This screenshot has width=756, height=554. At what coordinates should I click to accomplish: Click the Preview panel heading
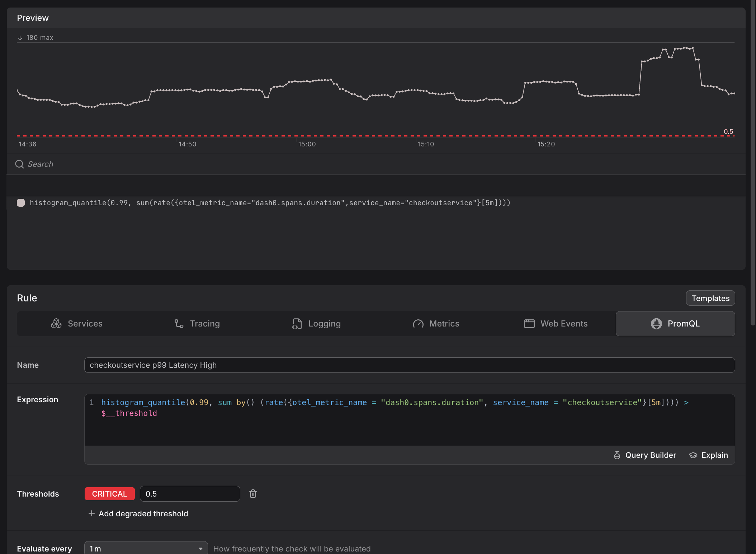(33, 18)
